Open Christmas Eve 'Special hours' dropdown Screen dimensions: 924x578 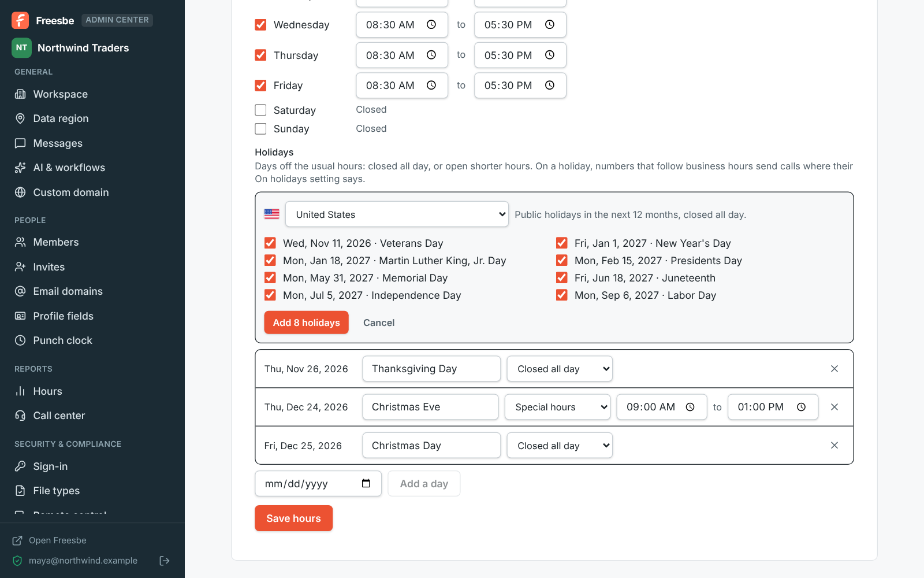click(557, 407)
